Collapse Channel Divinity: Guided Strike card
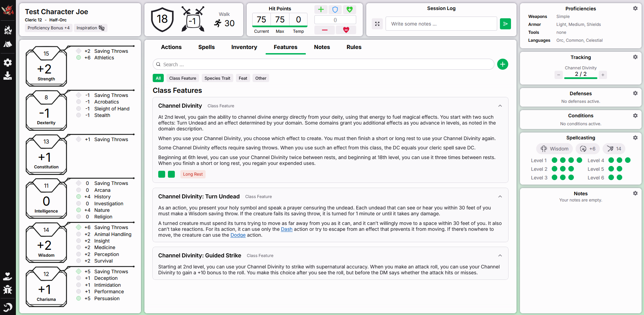Image resolution: width=644 pixels, height=315 pixels. (500, 256)
